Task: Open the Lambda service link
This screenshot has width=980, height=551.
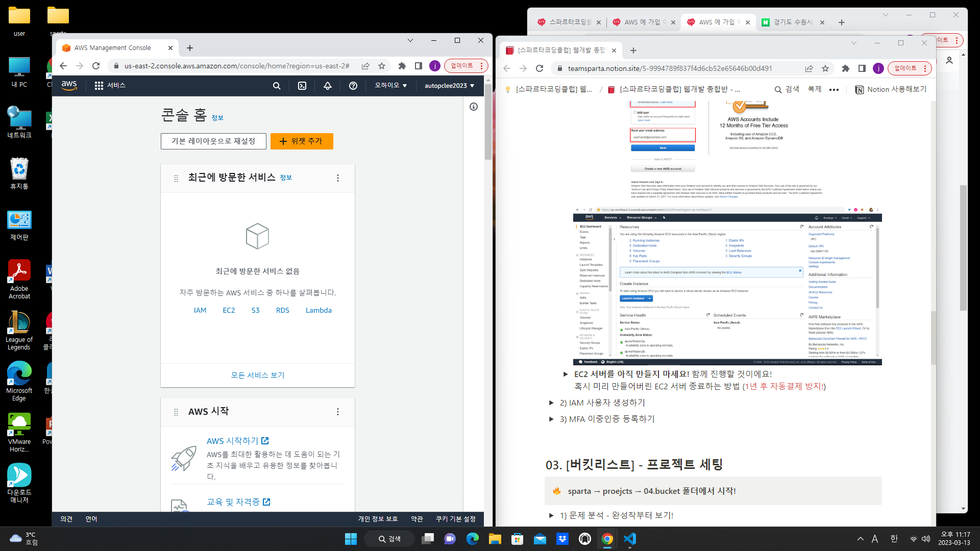Action: [318, 310]
